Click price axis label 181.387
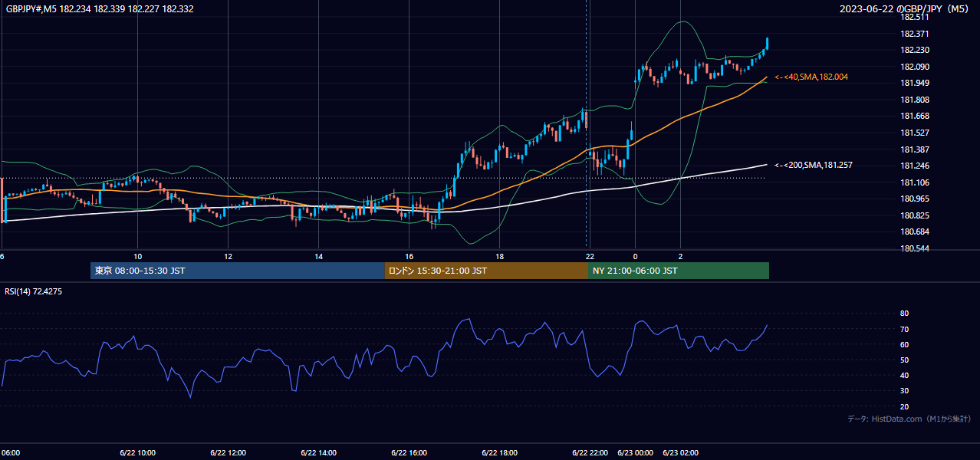Screen dimensions: 980x460 (914, 149)
